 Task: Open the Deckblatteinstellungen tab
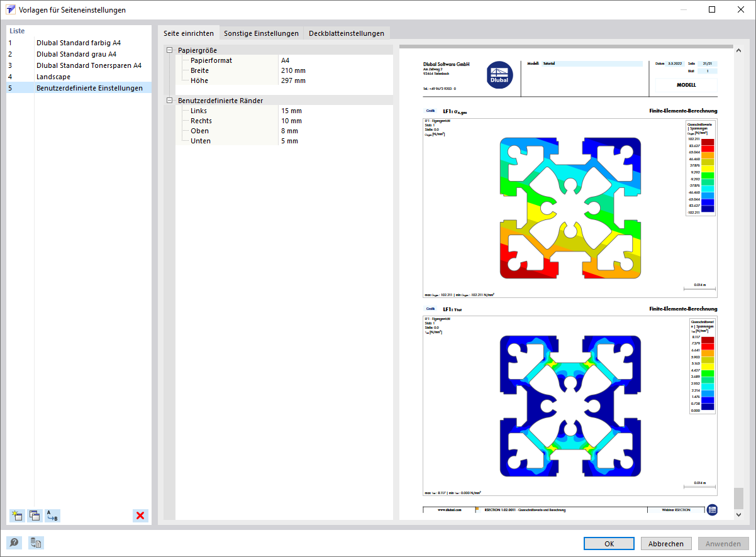click(347, 33)
